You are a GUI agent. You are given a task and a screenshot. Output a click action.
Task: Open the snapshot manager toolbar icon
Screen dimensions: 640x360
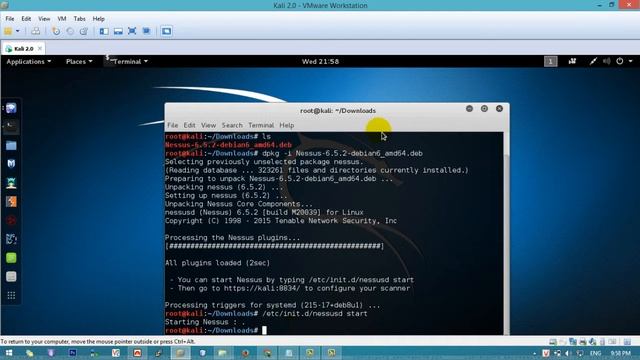click(84, 31)
